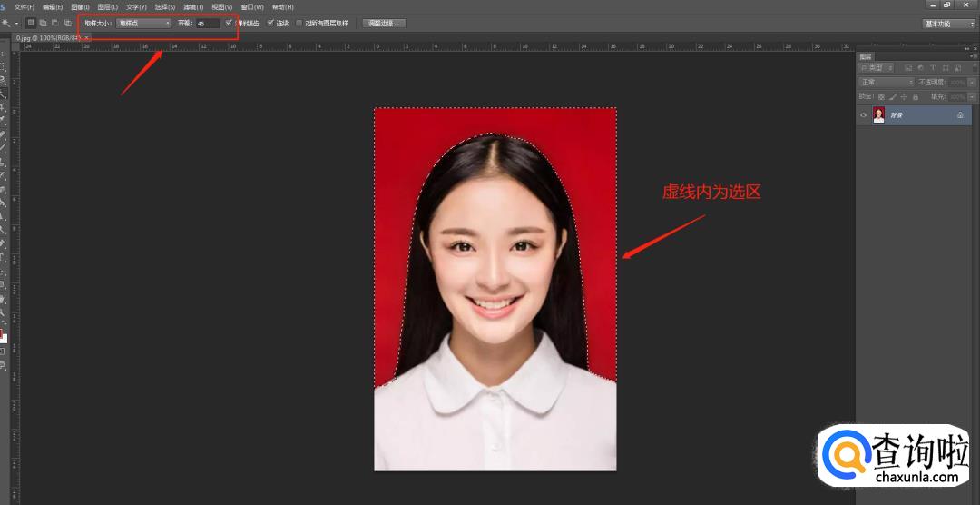Toggle the 消除锯齿 (anti-alias) checkbox
Screen dimensions: 980x505
(x=229, y=23)
